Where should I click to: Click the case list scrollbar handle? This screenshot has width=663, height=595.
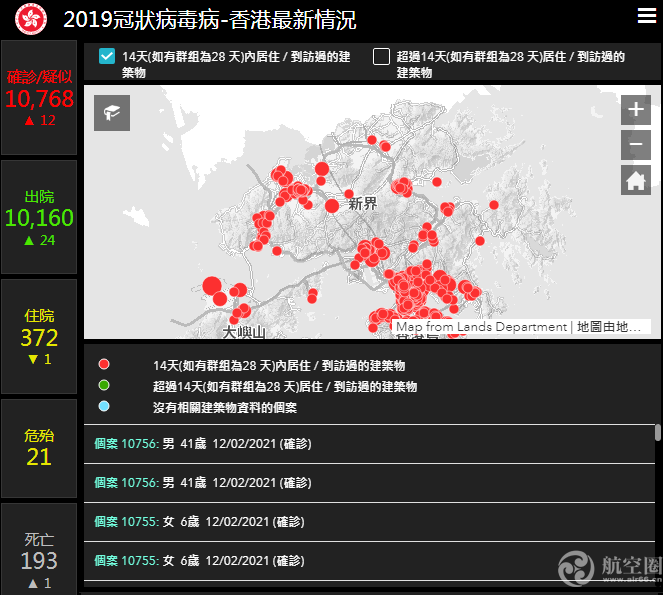[x=658, y=433]
